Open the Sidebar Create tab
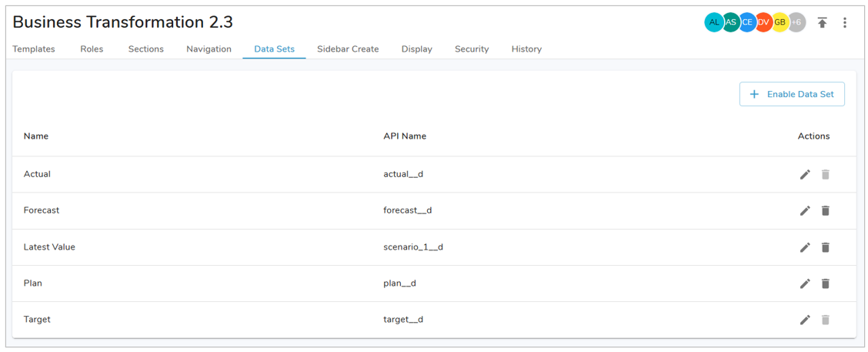Image resolution: width=868 pixels, height=352 pixels. [348, 49]
